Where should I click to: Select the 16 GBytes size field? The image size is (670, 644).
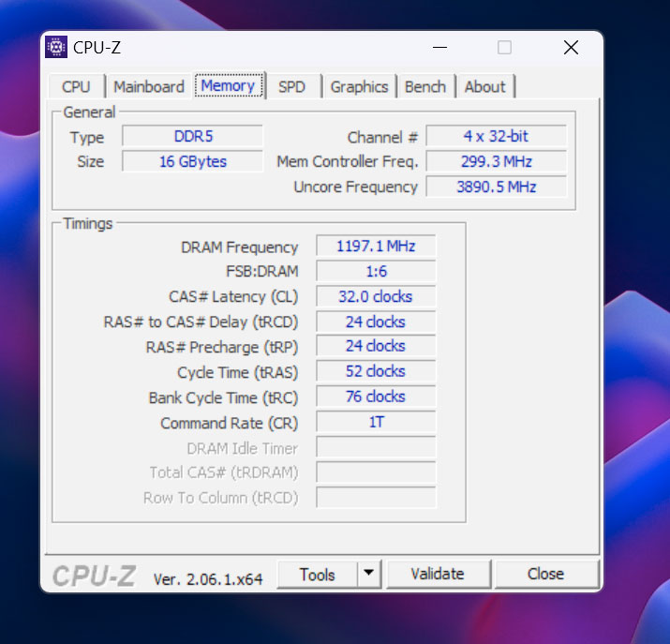[193, 161]
